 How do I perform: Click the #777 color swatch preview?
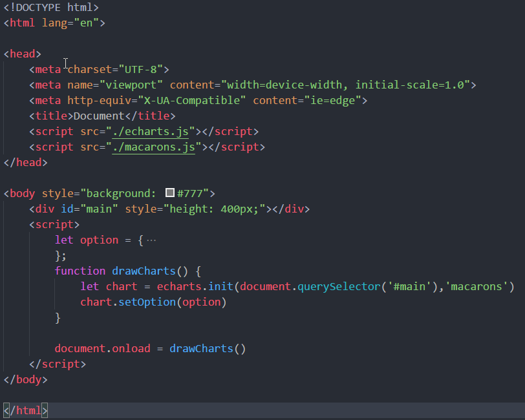170,193
